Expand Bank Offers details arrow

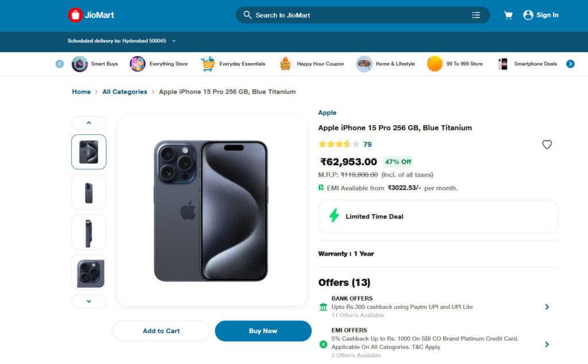click(x=547, y=307)
